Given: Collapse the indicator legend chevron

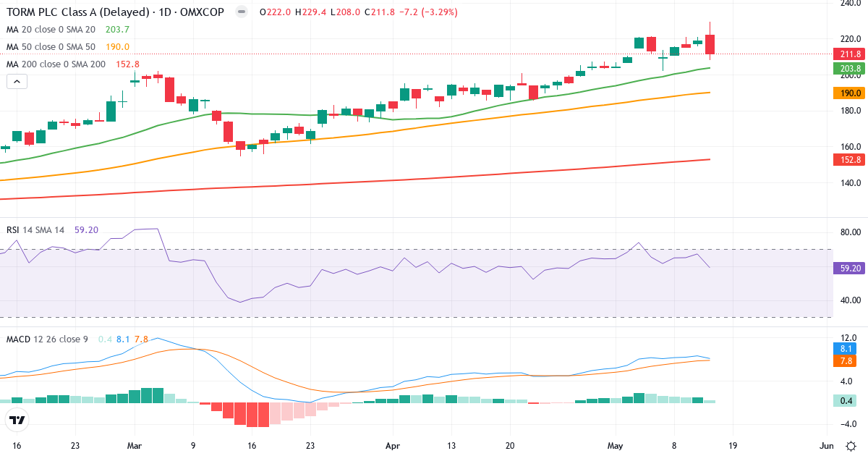Looking at the screenshot, I should [x=17, y=81].
